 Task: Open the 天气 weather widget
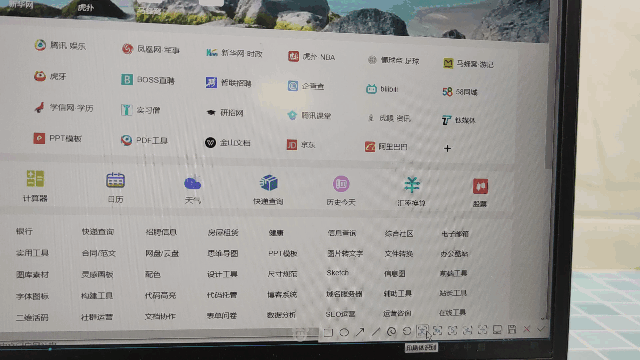tap(193, 189)
